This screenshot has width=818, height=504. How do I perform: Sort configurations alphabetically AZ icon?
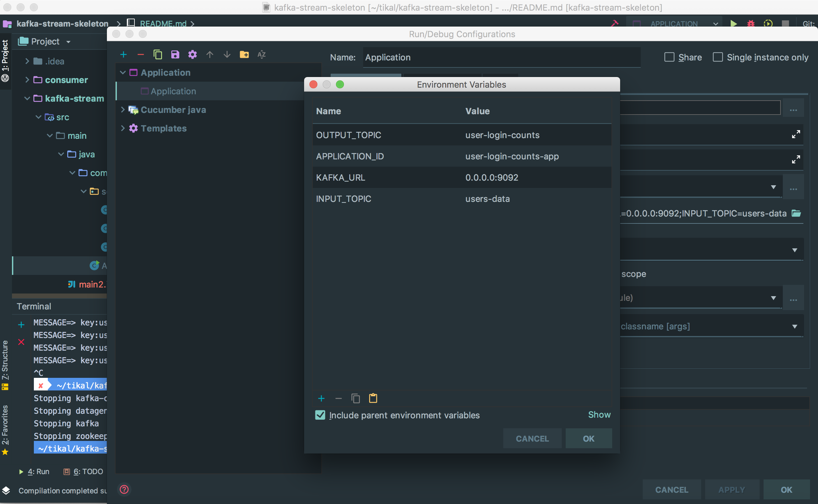[x=262, y=54]
